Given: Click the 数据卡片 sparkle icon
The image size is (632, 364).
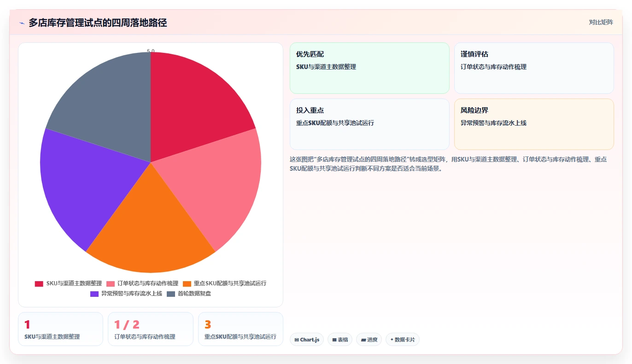Looking at the screenshot, I should tap(392, 340).
